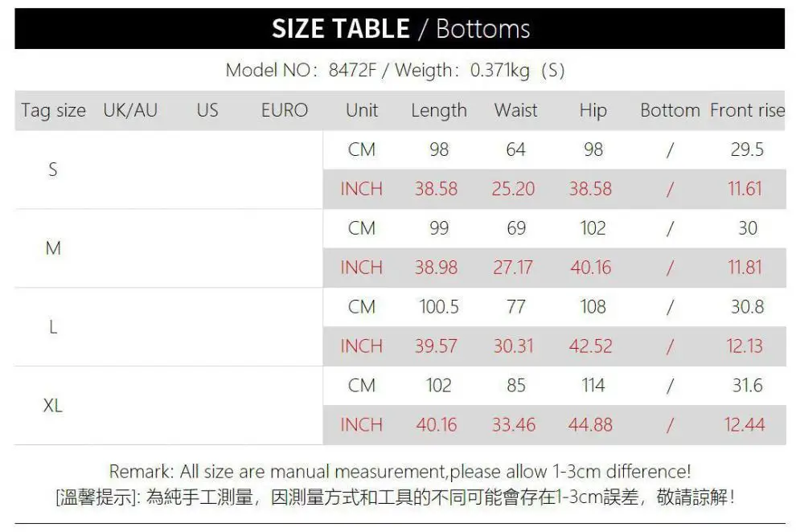Select the L length value 100.5

pyautogui.click(x=438, y=307)
